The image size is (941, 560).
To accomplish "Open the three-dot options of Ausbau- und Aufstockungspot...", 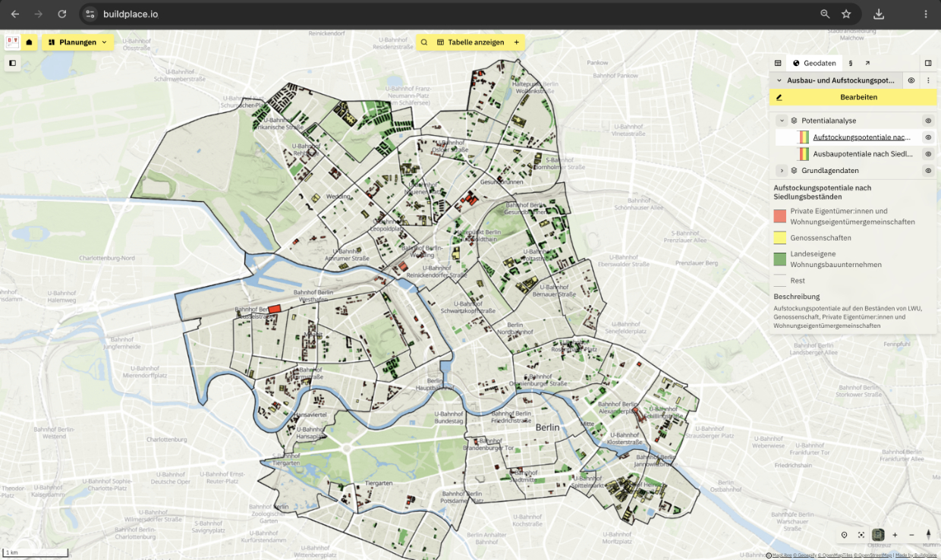I will click(x=928, y=80).
